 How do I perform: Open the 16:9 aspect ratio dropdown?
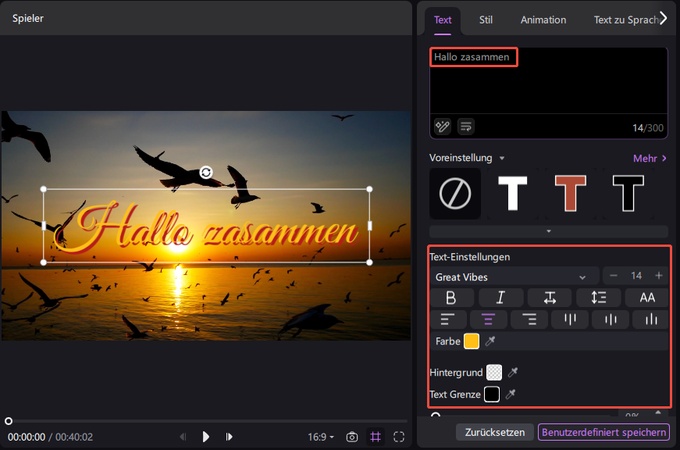pos(321,437)
